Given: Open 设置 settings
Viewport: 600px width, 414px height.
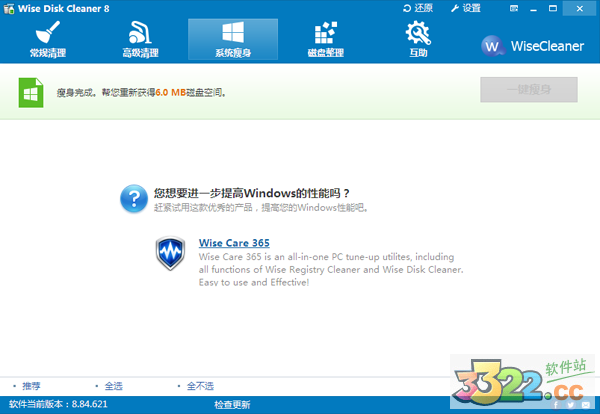Looking at the screenshot, I should click(x=466, y=8).
